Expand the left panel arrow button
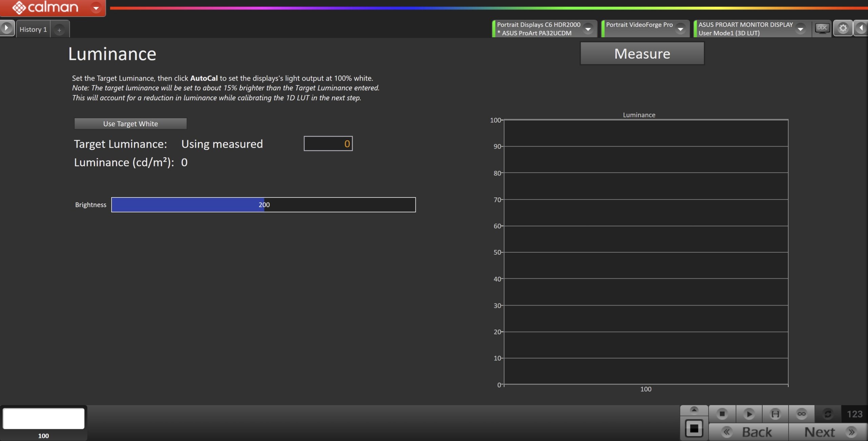 7,28
